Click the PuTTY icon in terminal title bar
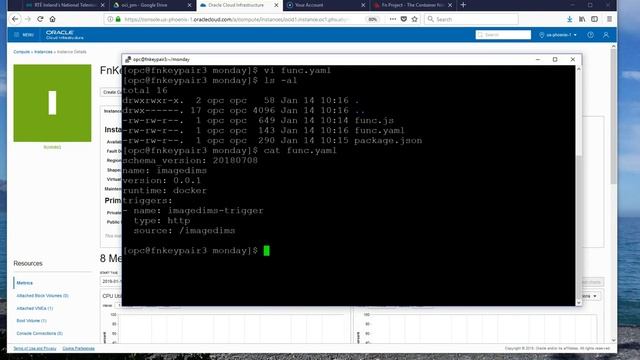Image resolution: width=640 pixels, height=360 pixels. pyautogui.click(x=128, y=60)
